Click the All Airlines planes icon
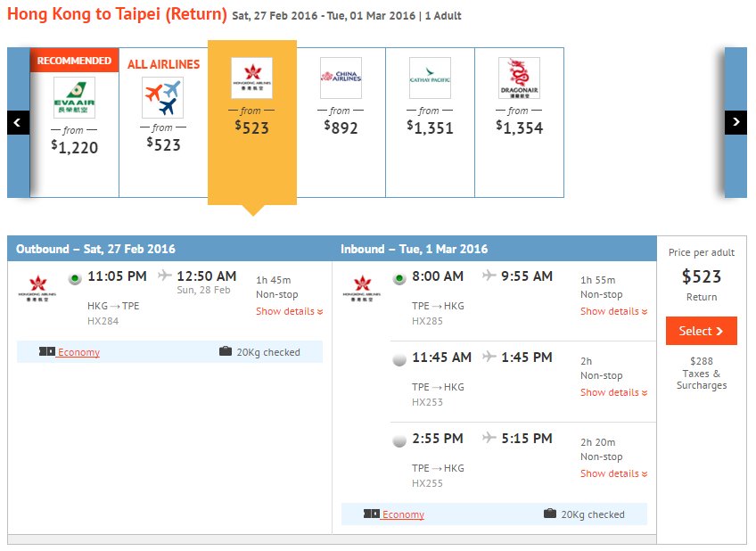756x551 pixels. (163, 97)
